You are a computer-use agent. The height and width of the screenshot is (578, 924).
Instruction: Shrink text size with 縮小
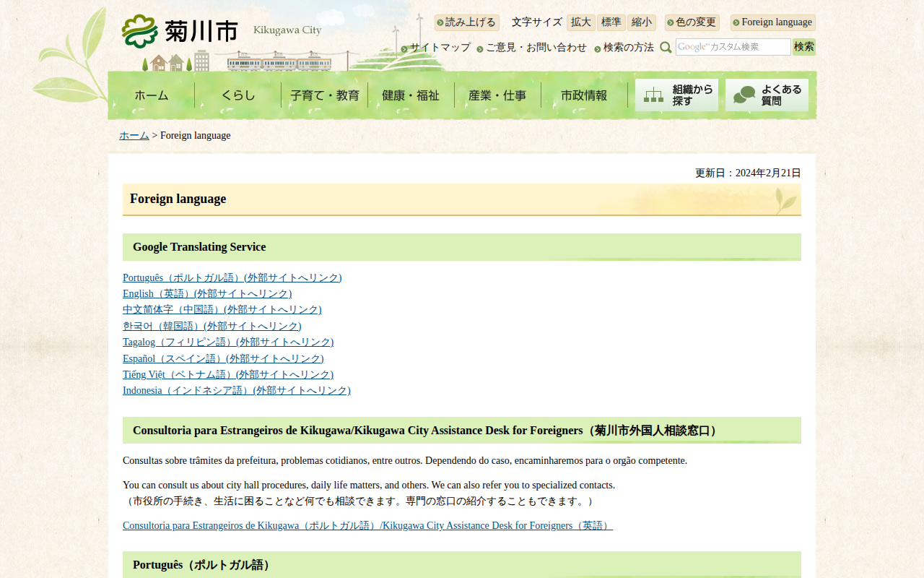[642, 22]
